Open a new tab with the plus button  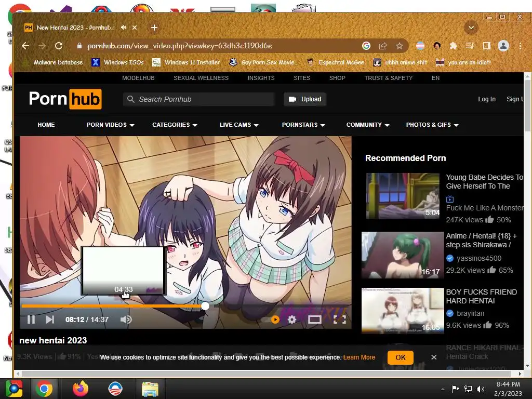pos(154,28)
